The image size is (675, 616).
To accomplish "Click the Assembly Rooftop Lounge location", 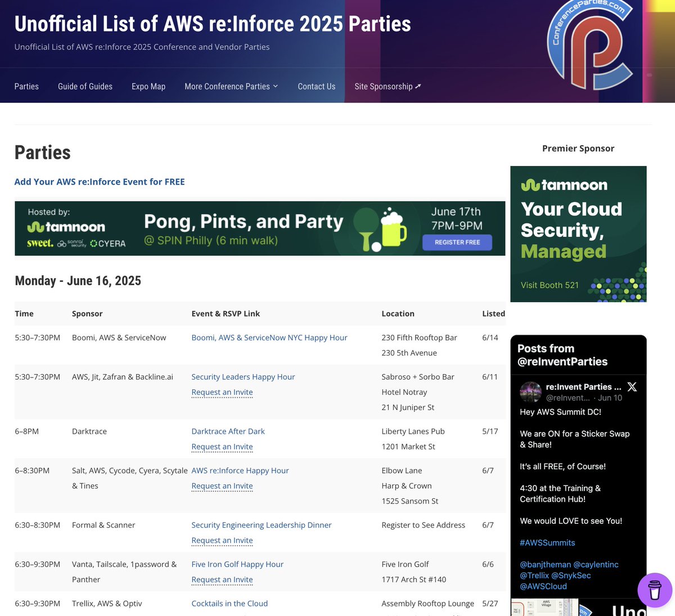I will (427, 604).
